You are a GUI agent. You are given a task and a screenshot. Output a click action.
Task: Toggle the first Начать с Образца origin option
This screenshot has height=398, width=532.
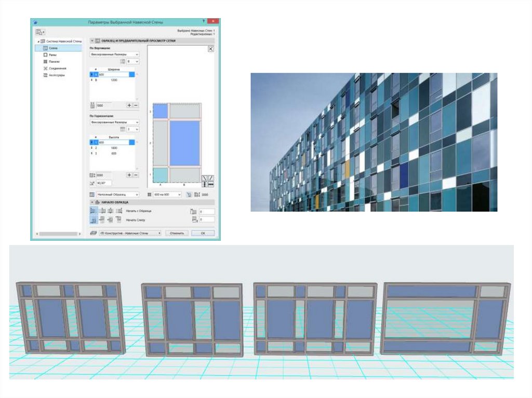click(94, 211)
